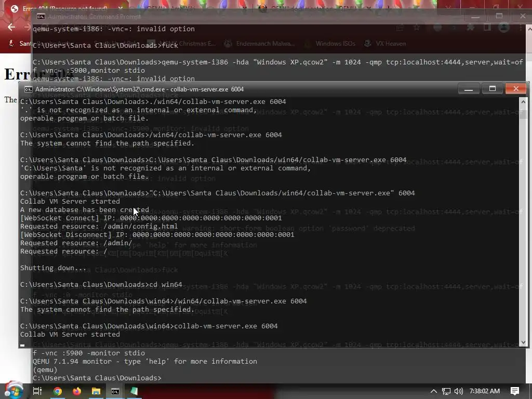Screen dimensions: 532x399
Task: Open File Explorer from the taskbar
Action: (x=96, y=391)
